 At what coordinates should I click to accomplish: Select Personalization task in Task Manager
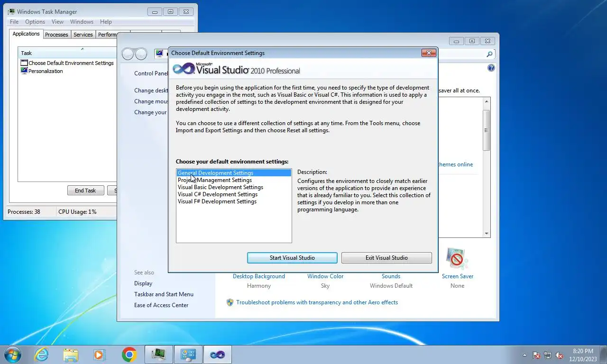pos(42,71)
